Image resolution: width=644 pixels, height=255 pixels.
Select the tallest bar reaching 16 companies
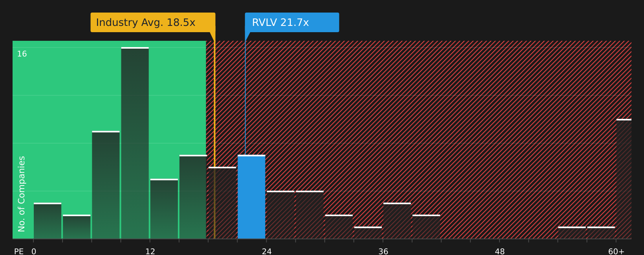pyautogui.click(x=135, y=143)
